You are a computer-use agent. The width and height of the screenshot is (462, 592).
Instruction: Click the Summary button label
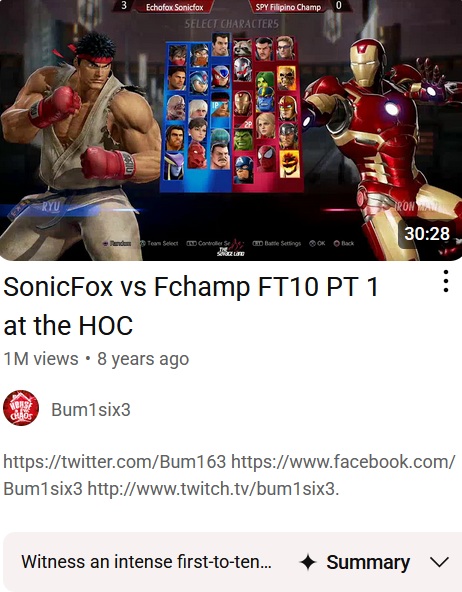tap(368, 562)
